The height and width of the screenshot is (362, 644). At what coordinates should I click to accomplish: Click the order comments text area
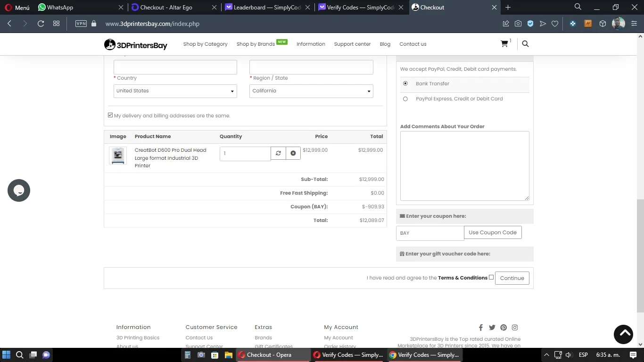coord(464,166)
